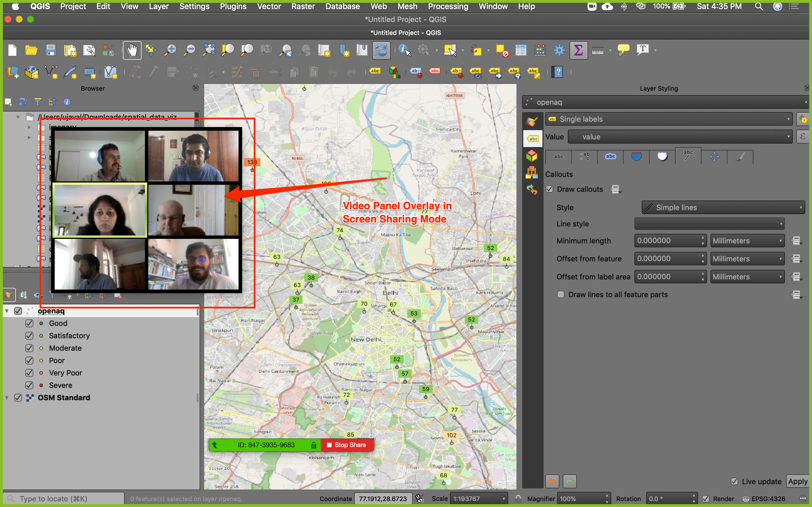812x507 pixels.
Task: Click the Zoom Full extent icon
Action: coord(208,50)
